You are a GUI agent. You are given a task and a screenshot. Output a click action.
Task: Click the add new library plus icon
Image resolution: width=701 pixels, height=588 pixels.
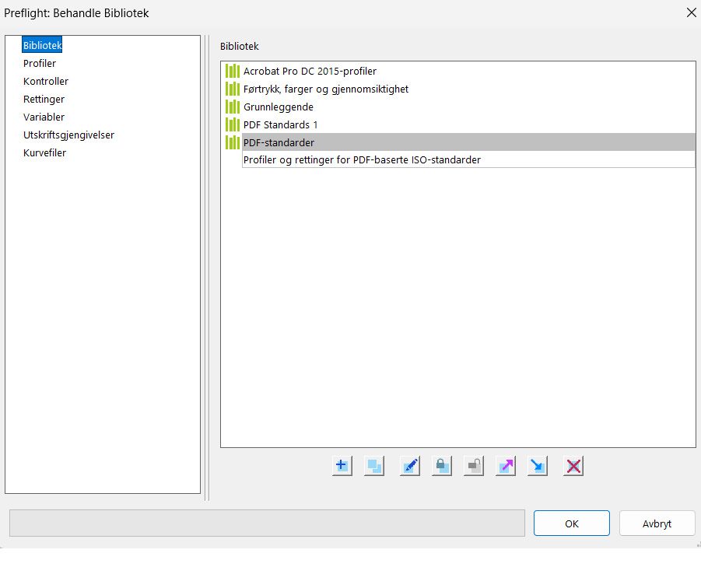click(342, 466)
